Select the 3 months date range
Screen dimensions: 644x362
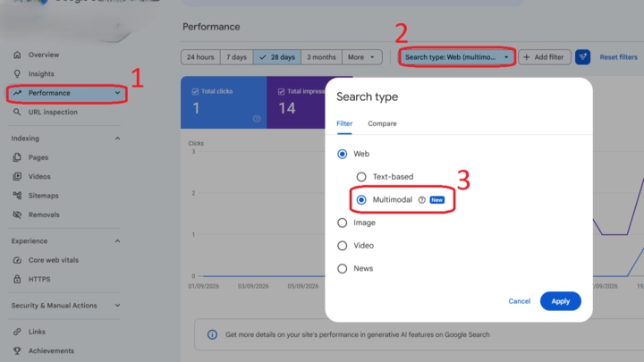tap(321, 57)
